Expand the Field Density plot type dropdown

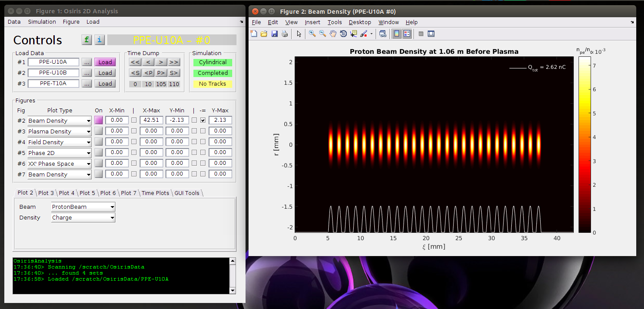[59, 142]
